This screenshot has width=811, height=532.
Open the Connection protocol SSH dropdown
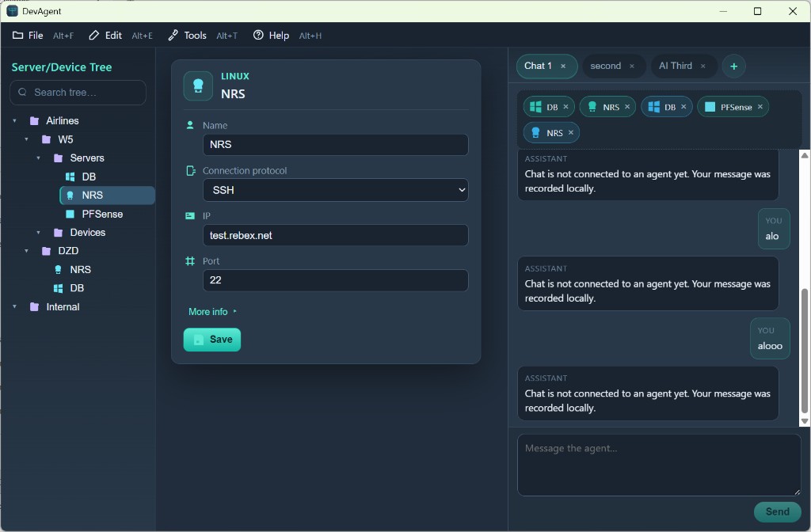pyautogui.click(x=335, y=190)
